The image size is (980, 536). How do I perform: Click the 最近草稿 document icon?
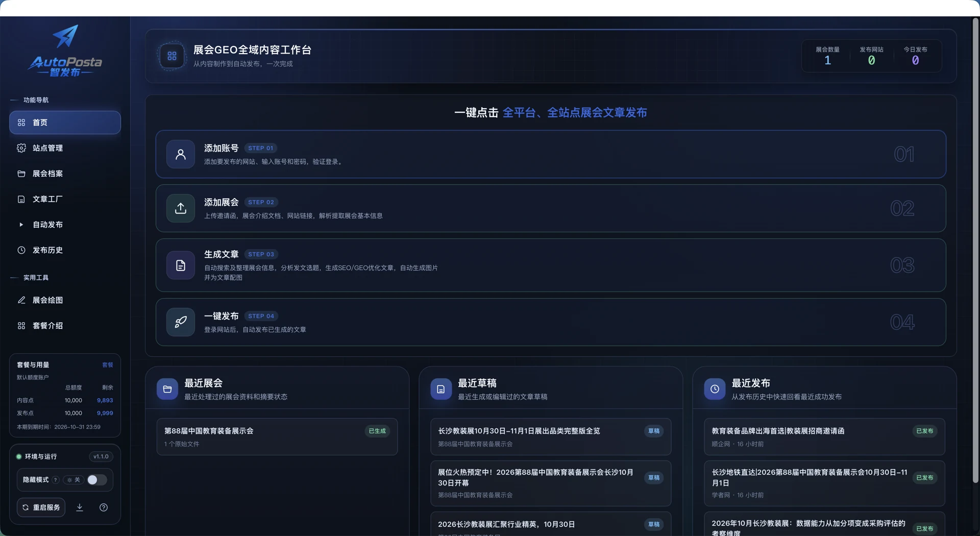[441, 389]
